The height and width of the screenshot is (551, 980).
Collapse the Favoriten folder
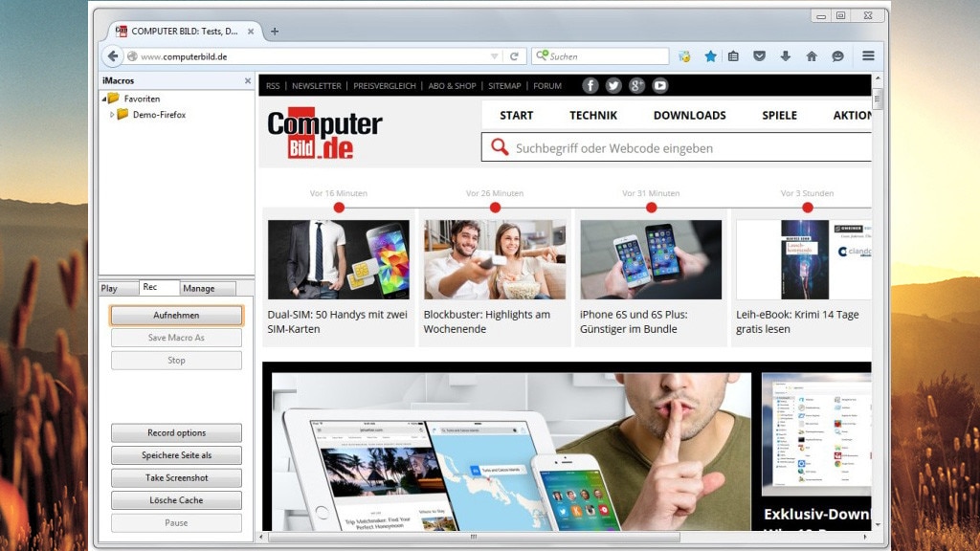click(x=103, y=99)
